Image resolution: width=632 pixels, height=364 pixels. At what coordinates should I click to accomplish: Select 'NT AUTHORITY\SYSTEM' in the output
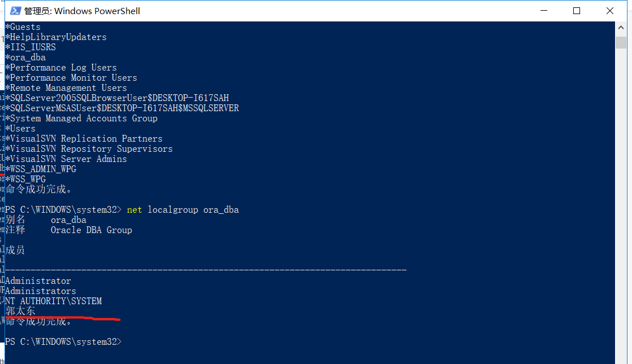pos(54,301)
